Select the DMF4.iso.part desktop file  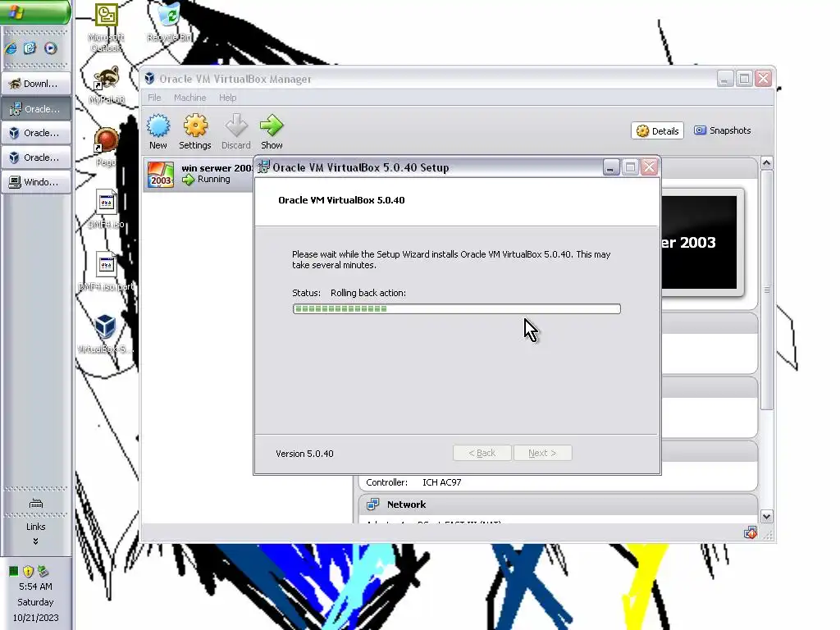(x=106, y=271)
